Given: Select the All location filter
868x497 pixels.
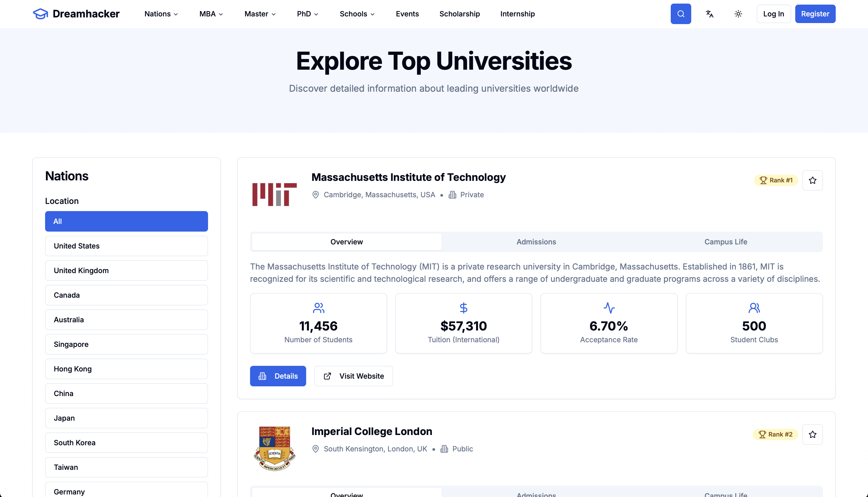Looking at the screenshot, I should (x=126, y=221).
